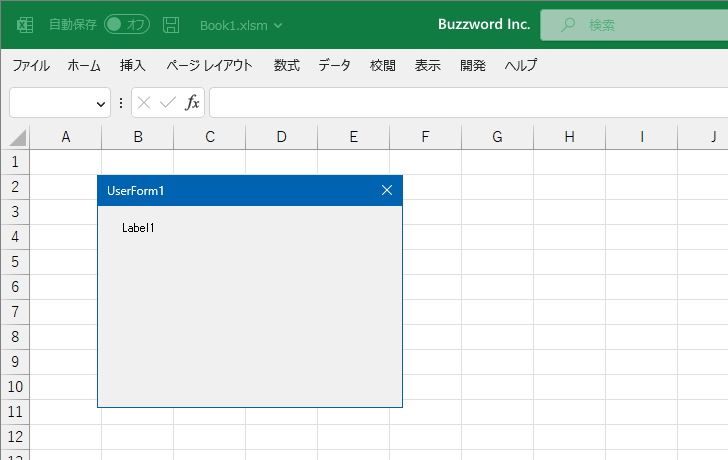Click the Save disk icon
The image size is (728, 460).
[171, 25]
